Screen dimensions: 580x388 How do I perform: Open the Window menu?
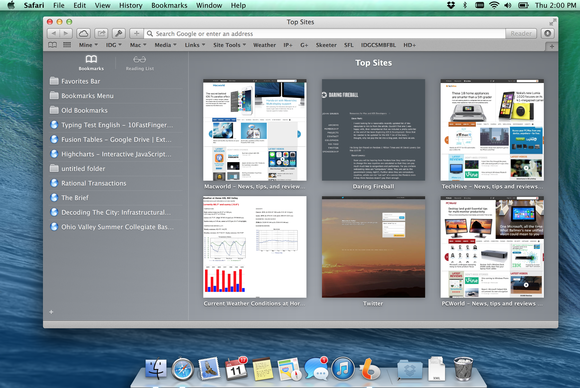pos(209,5)
